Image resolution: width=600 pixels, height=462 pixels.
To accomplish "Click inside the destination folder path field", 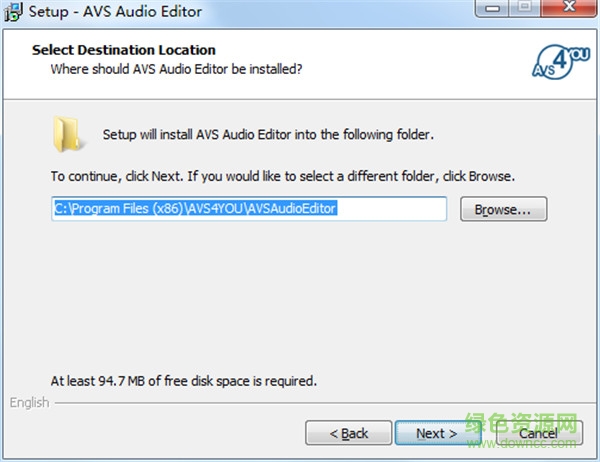I will pyautogui.click(x=248, y=209).
